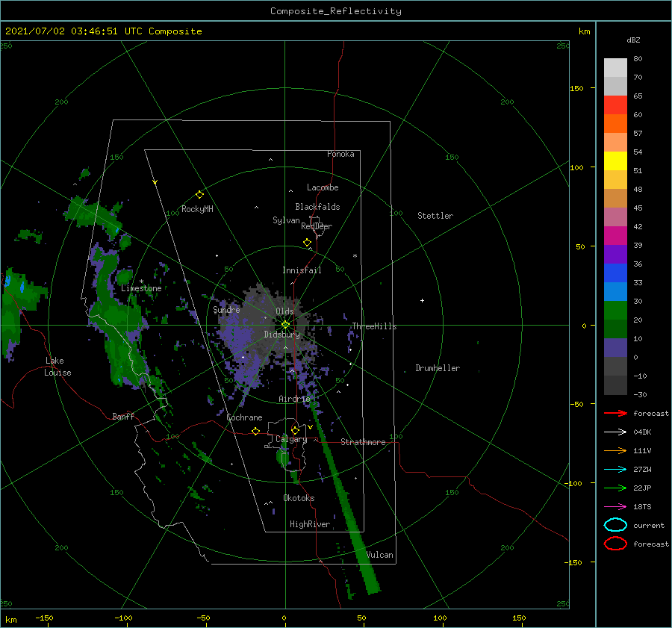Click the Ponoka town label
Screen dimensions: 672x628
[x=340, y=154]
